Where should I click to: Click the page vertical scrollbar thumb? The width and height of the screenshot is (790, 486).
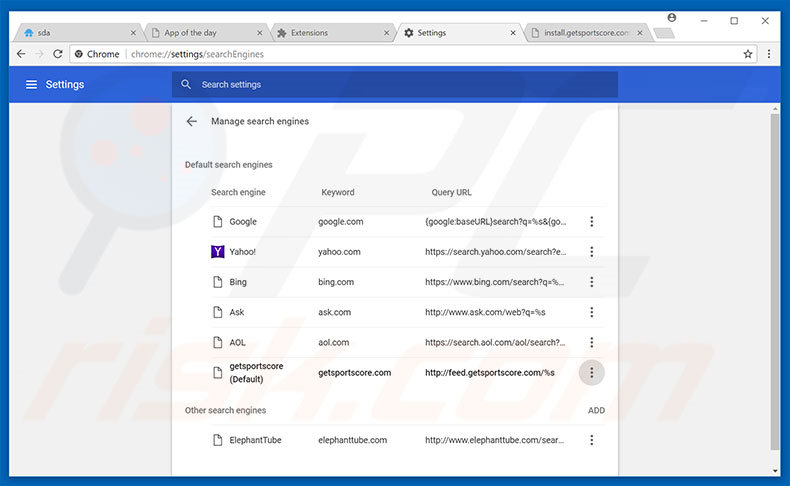point(775,282)
